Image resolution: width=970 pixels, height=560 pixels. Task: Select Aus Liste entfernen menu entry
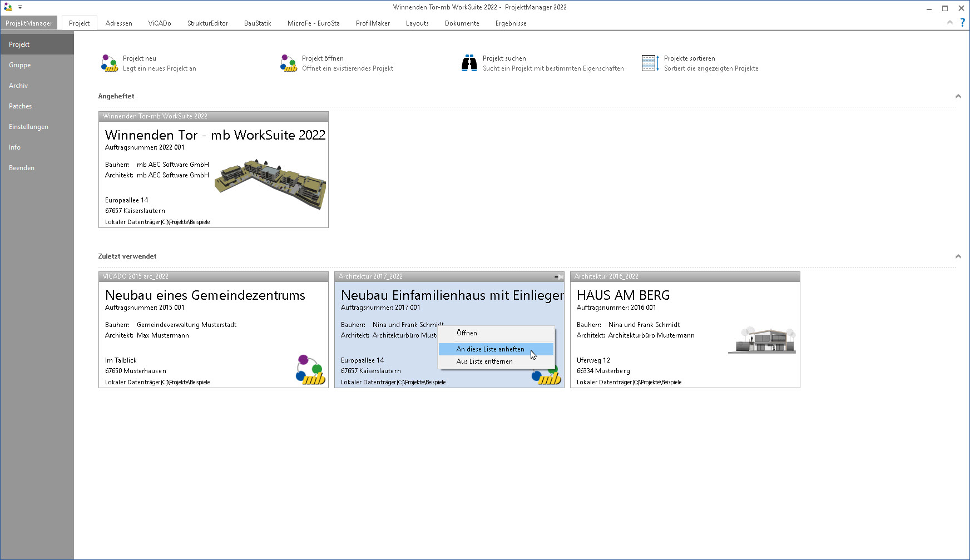tap(496, 361)
